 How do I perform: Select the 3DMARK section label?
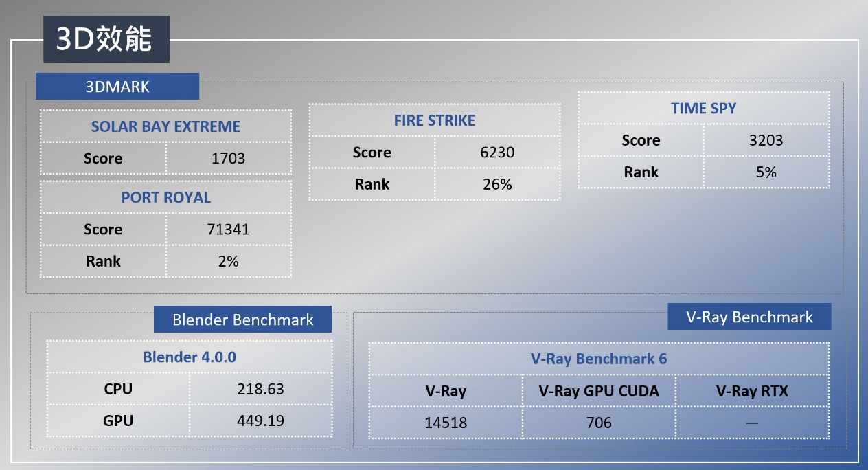click(117, 87)
